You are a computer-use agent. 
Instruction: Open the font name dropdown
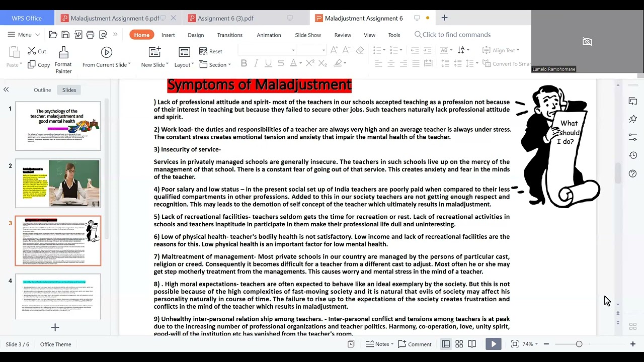click(x=293, y=50)
